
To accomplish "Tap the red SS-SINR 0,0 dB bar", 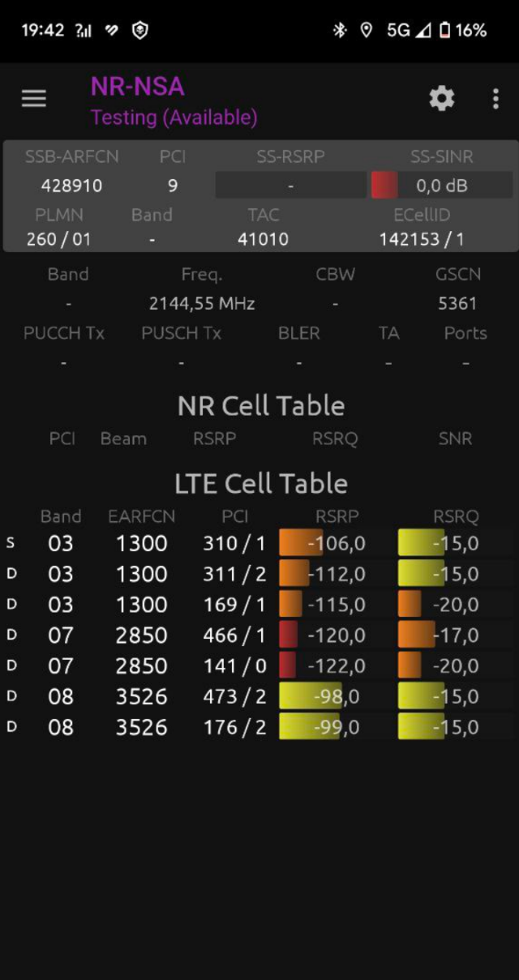I will [x=384, y=186].
